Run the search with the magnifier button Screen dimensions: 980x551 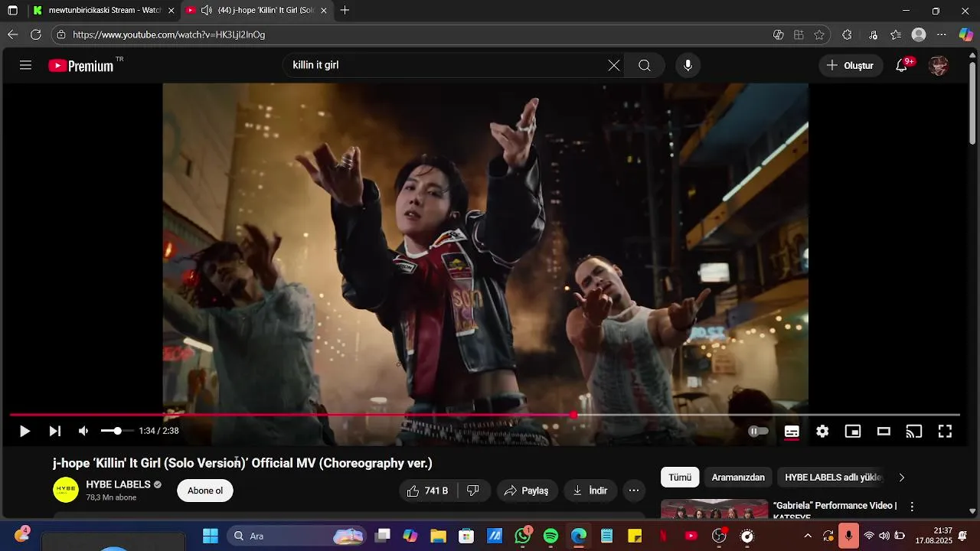pyautogui.click(x=645, y=66)
